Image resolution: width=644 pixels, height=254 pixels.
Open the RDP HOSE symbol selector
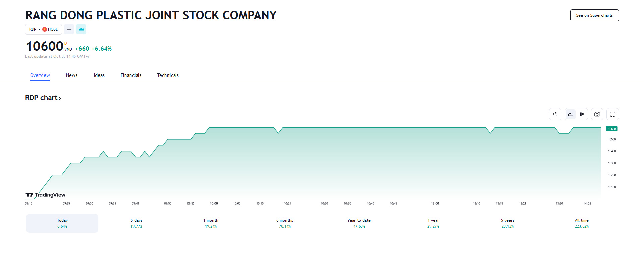coord(43,29)
